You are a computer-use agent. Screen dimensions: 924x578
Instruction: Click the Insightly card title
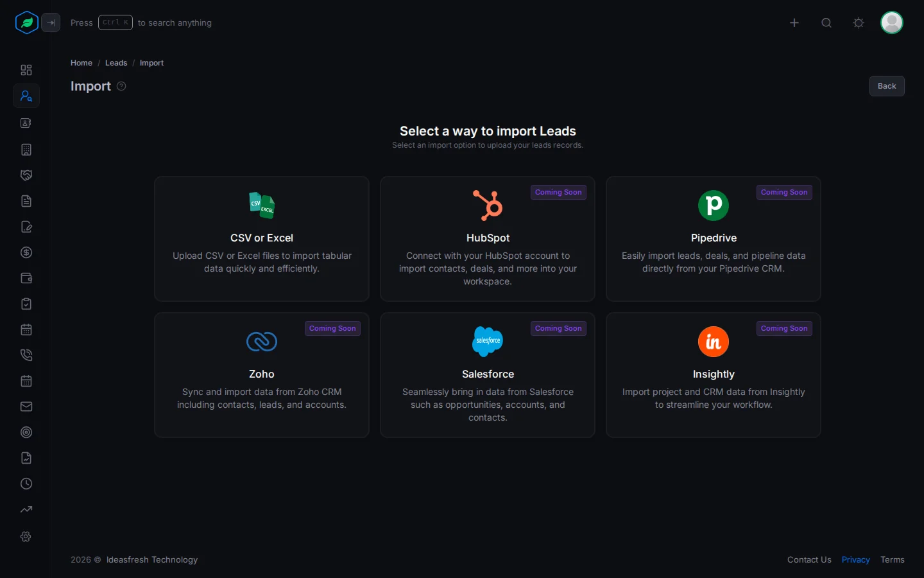click(x=714, y=374)
